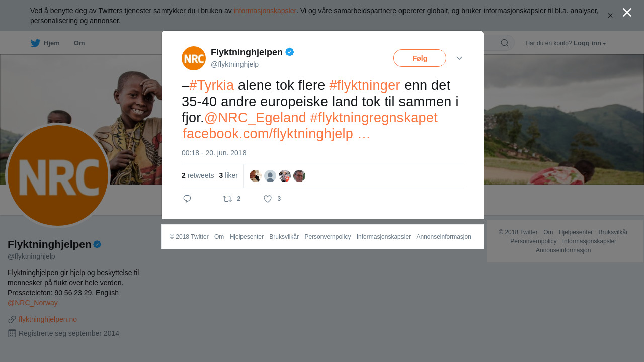Open informasjonskapsler link in cookie banner
644x362 pixels.
click(x=265, y=11)
